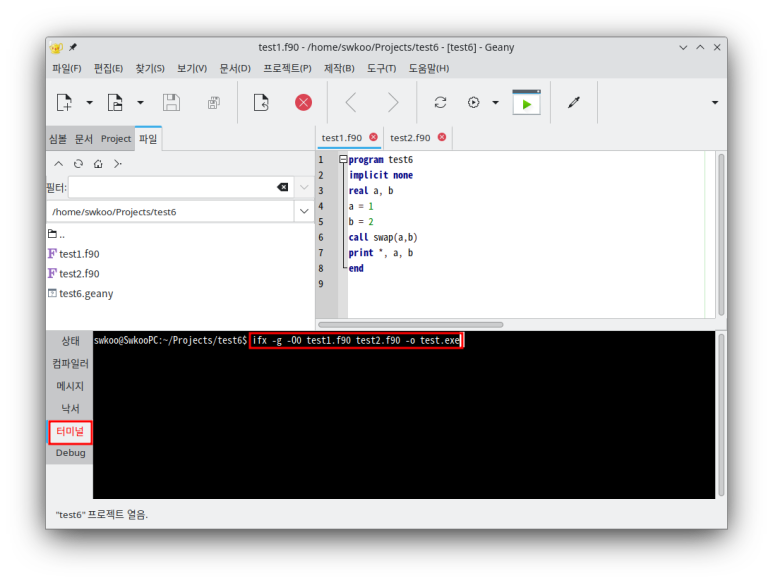
Task: Click the Geany app icon in titlebar
Action: [56, 47]
